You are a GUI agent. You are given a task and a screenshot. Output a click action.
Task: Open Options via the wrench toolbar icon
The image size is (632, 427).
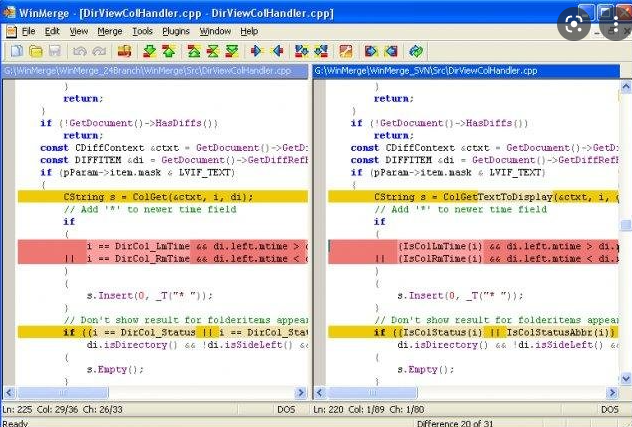click(346, 51)
